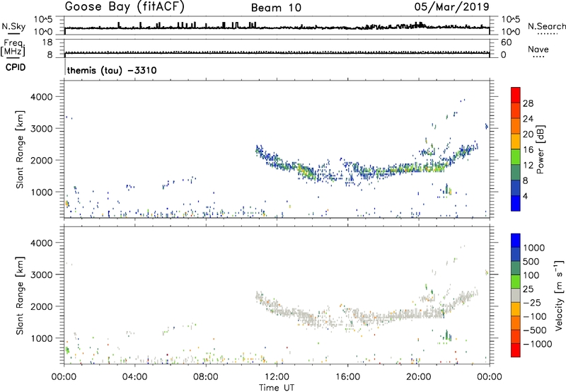Pick the yellow -25 to -100 Velocity swatch
This screenshot has height=392, width=566.
point(516,309)
